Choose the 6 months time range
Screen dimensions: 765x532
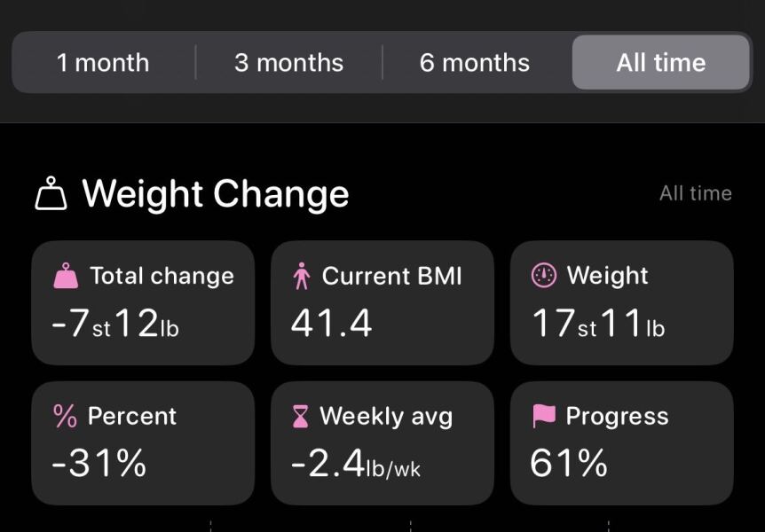(x=475, y=63)
